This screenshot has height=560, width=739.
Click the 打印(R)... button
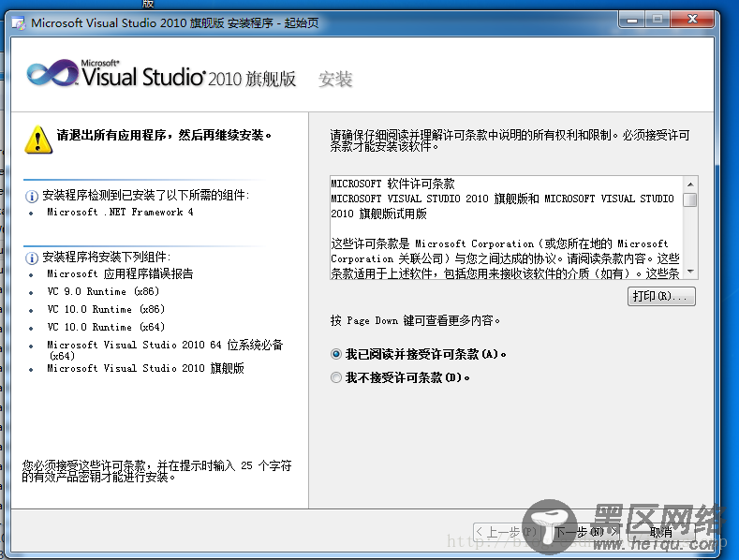click(x=661, y=297)
